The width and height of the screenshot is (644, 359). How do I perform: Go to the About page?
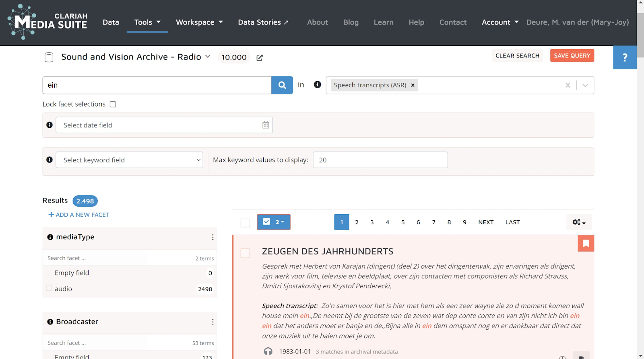(x=318, y=22)
